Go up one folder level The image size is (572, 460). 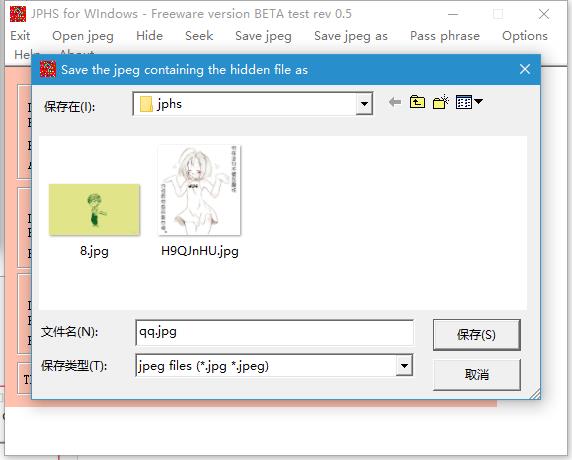(417, 102)
